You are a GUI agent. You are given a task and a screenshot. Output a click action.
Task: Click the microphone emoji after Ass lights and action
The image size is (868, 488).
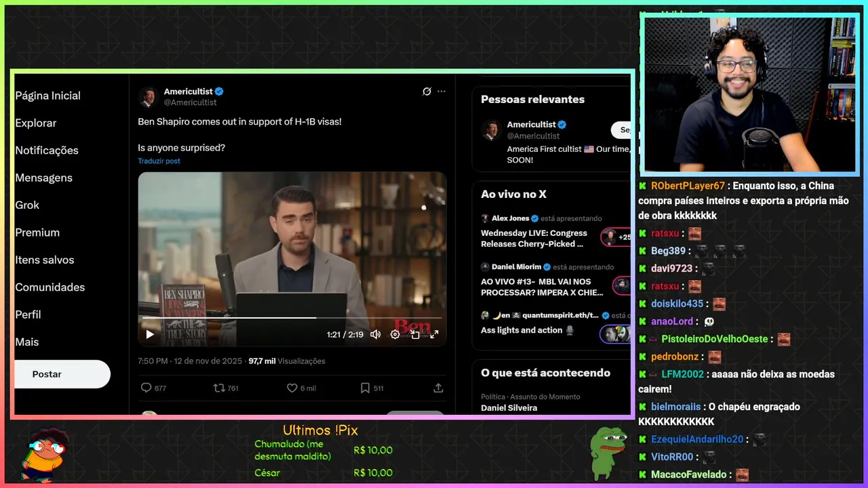tap(570, 330)
